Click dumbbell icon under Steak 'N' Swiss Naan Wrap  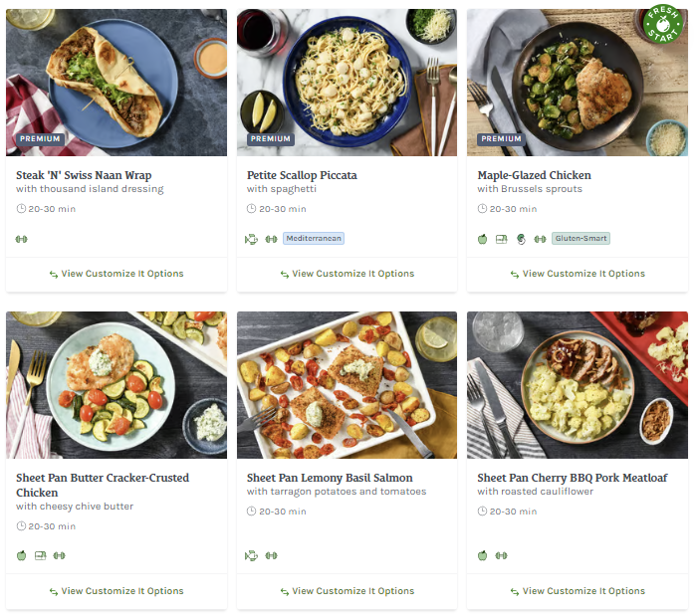coord(22,239)
